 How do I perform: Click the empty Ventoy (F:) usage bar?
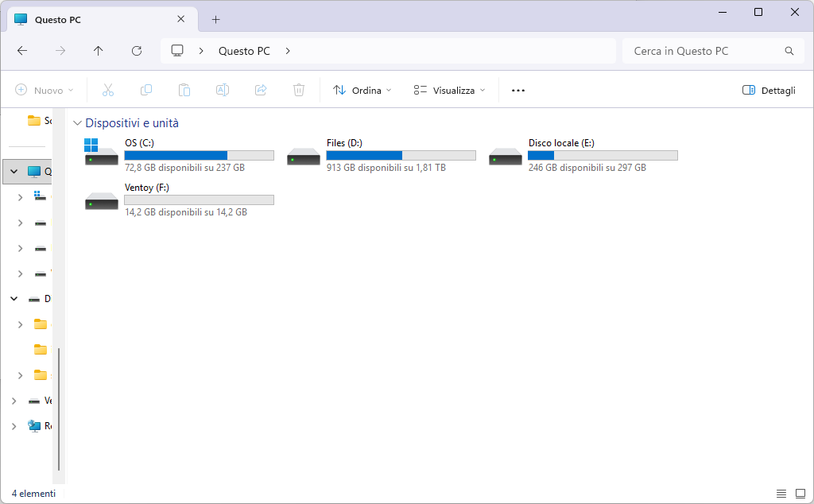[x=200, y=200]
